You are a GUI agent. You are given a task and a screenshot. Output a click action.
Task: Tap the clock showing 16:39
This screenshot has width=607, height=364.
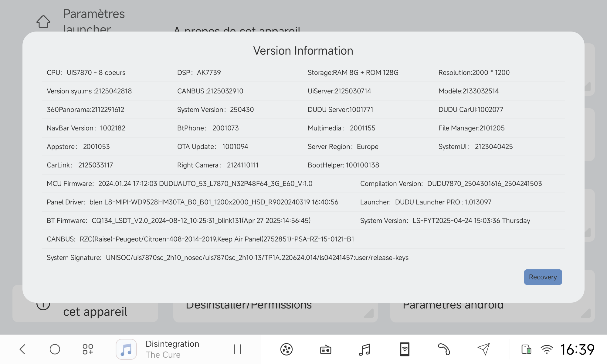[x=577, y=349]
